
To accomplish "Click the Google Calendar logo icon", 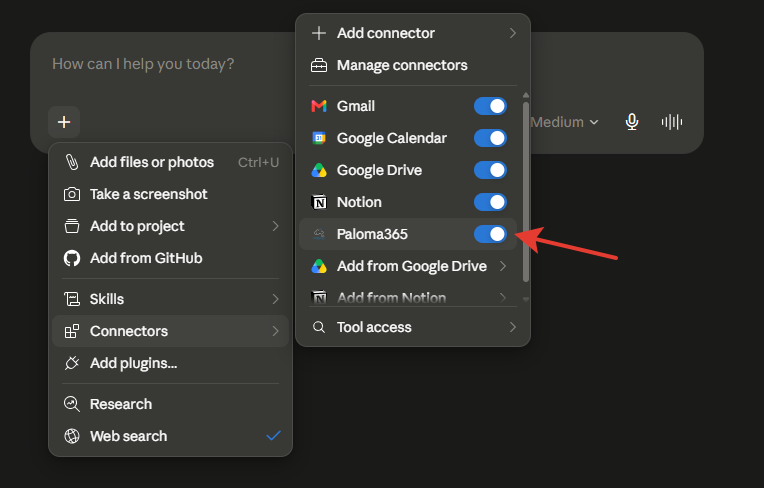I will (x=319, y=138).
